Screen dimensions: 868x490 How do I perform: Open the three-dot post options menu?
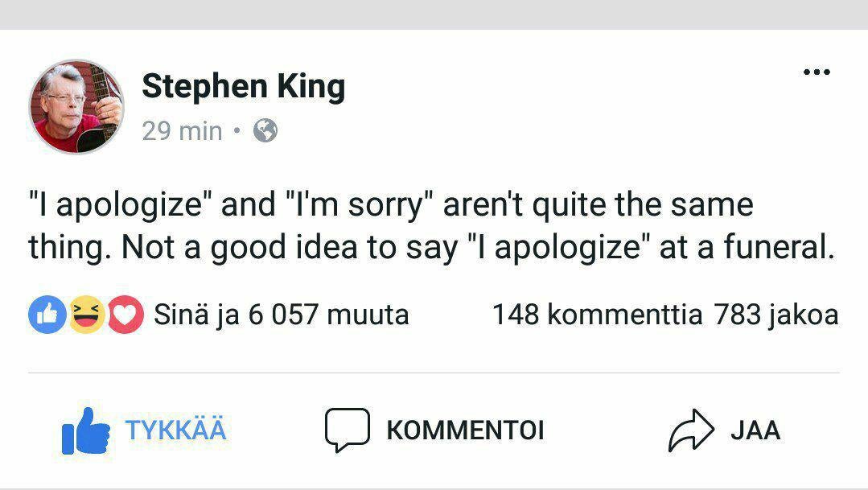click(816, 72)
